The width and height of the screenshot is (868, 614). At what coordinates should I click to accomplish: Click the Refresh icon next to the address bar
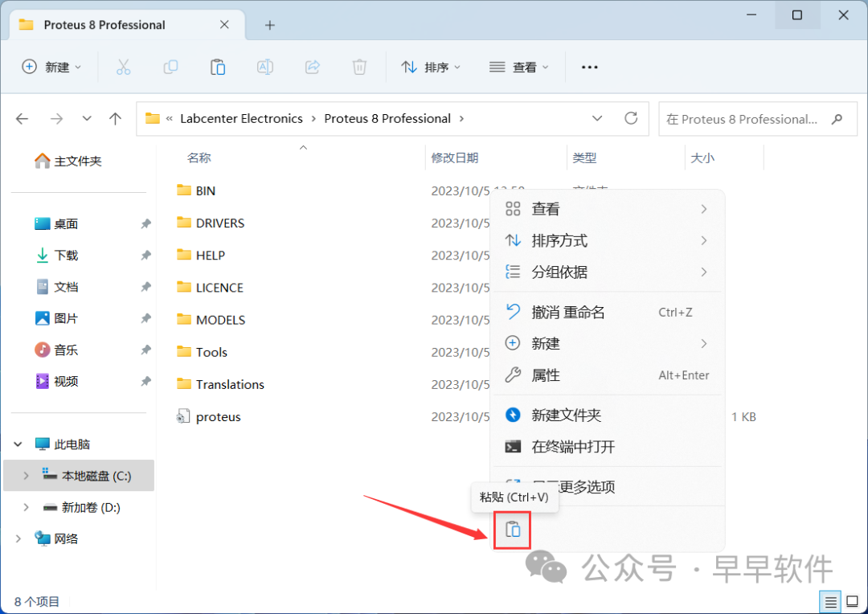[x=632, y=118]
